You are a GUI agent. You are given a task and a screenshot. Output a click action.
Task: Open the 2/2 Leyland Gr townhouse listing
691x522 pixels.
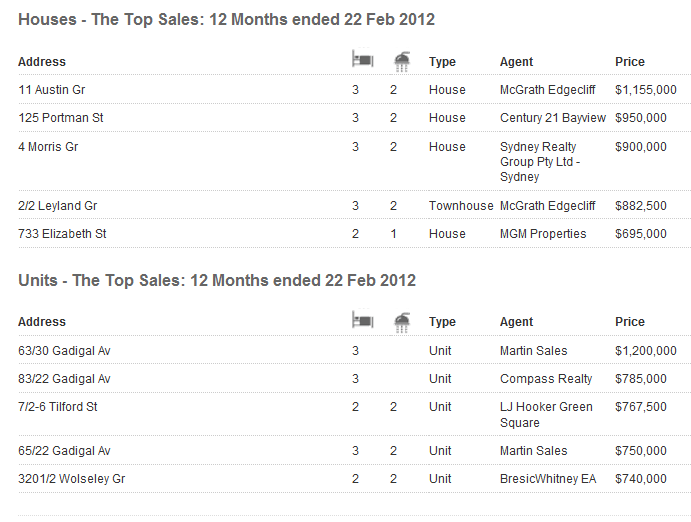(x=58, y=206)
